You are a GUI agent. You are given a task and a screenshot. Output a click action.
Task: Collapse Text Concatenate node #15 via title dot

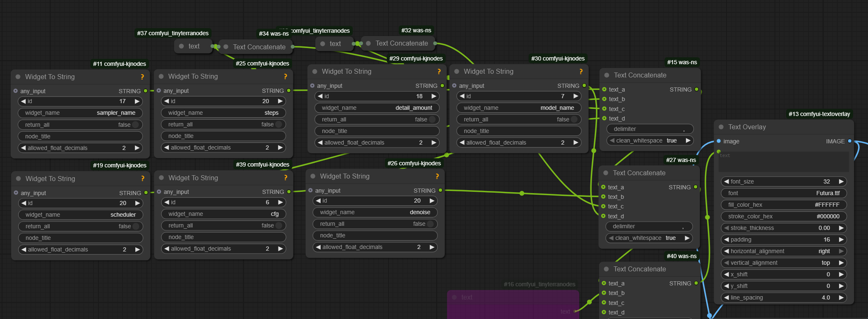(x=607, y=75)
